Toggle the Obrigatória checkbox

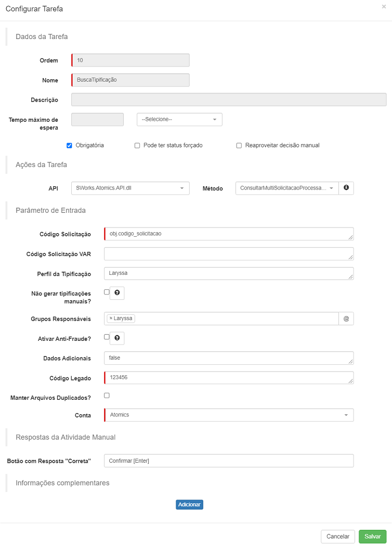[69, 146]
